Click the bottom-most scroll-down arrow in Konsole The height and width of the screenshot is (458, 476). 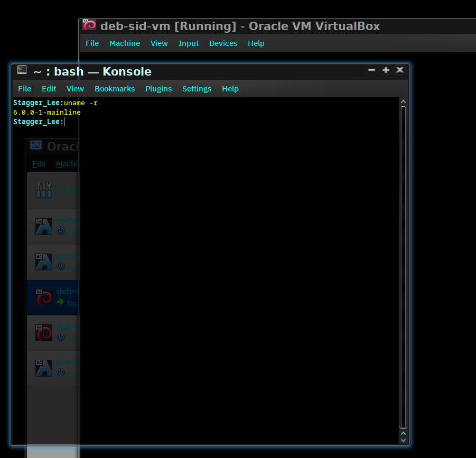click(403, 440)
